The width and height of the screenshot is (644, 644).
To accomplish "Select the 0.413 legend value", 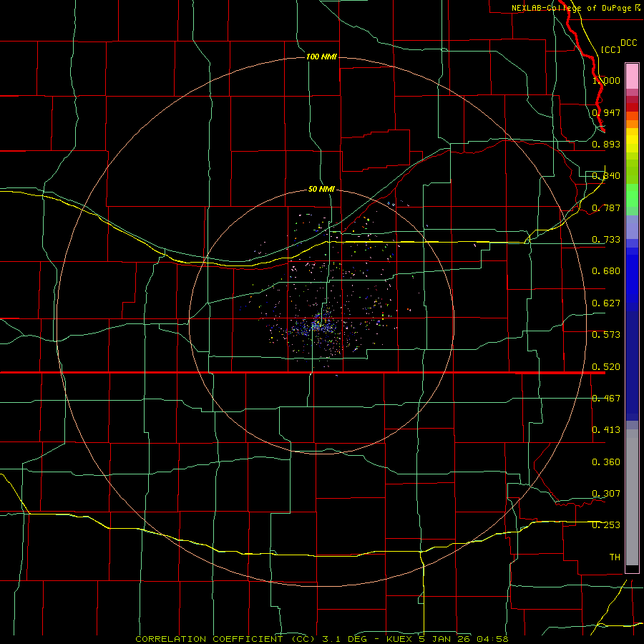I will 606,430.
